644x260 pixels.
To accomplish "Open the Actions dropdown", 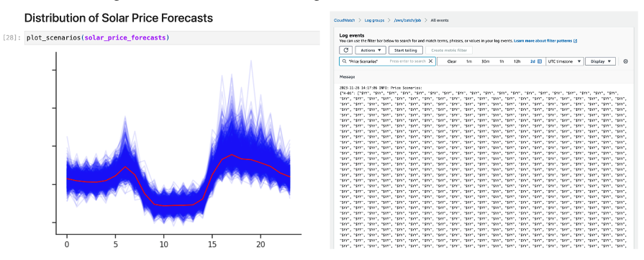I will [x=371, y=50].
